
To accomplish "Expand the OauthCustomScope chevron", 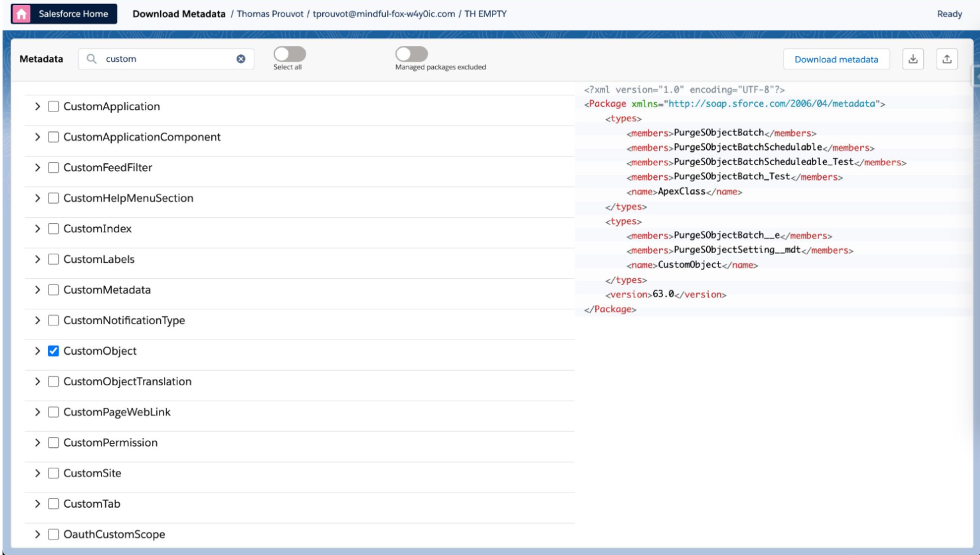I will 37,535.
